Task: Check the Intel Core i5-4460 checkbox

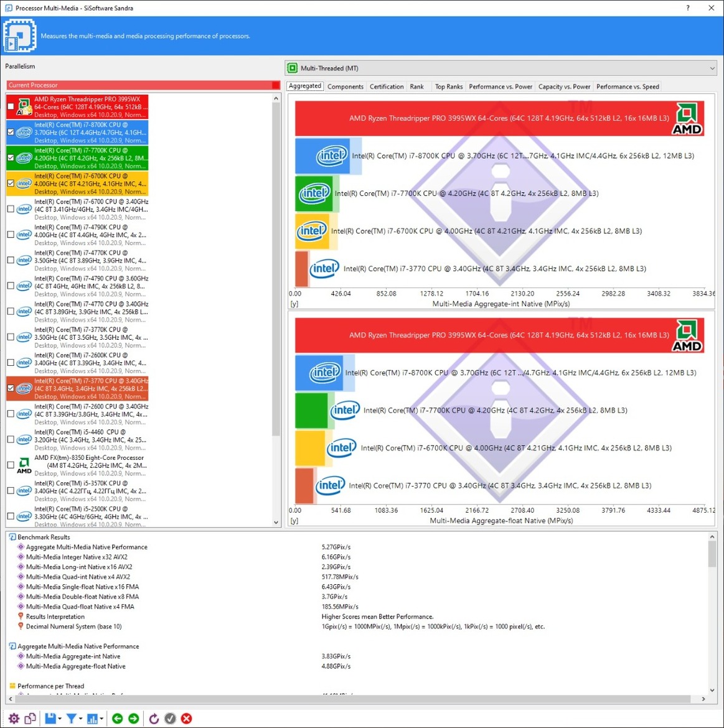Action: (11, 439)
